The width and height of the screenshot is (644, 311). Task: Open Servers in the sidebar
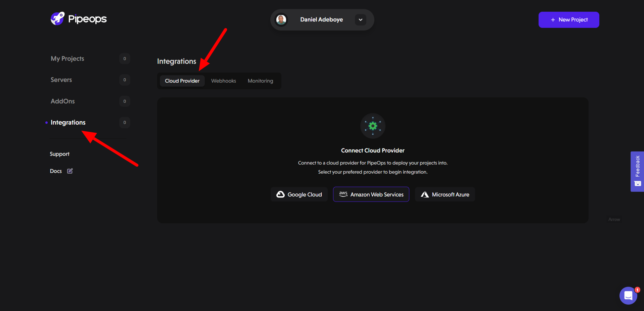click(61, 80)
